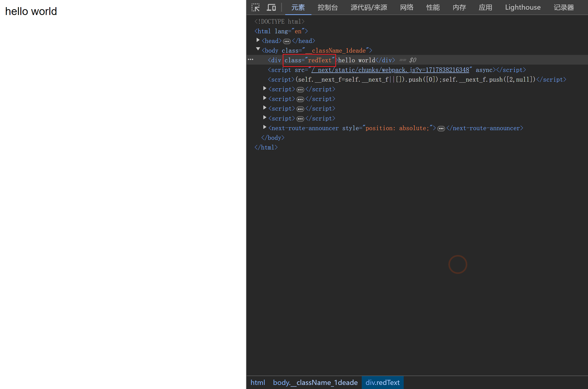Expand the third collapsed script element
Image resolution: width=588 pixels, height=389 pixels.
point(265,108)
